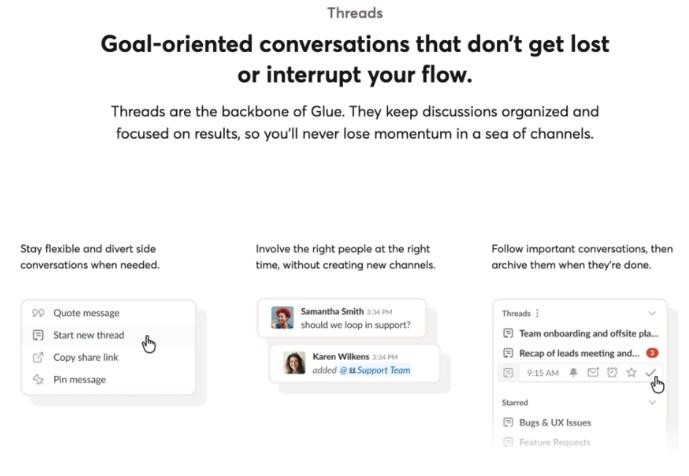Click the bell notification icon in thread toolbar
This screenshot has height=476, width=689.
[574, 373]
